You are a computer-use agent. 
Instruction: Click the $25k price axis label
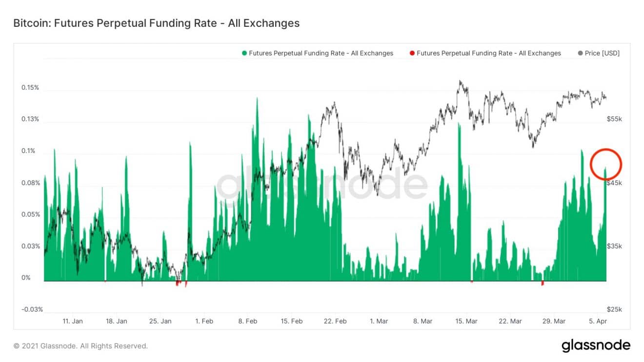pos(614,309)
